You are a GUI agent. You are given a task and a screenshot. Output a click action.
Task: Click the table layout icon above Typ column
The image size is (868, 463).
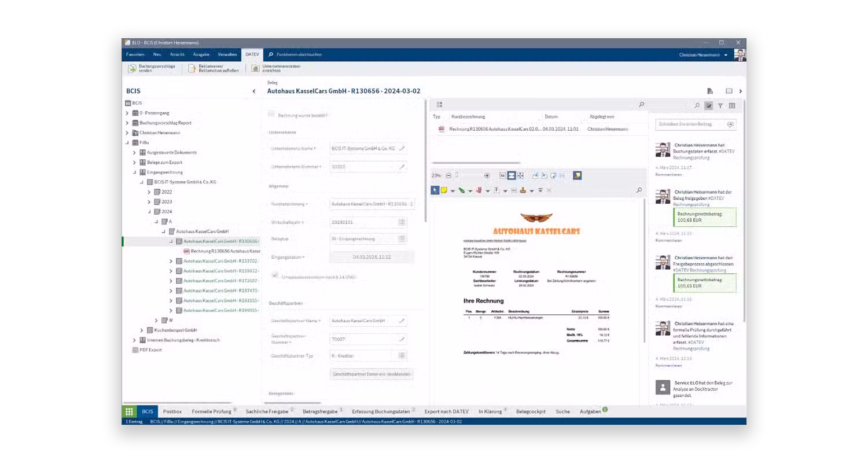point(439,105)
